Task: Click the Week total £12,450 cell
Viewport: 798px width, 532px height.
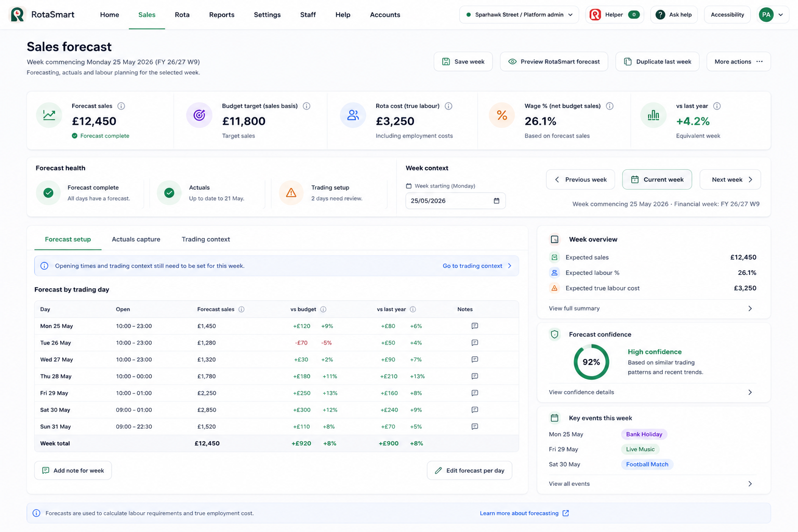Action: coord(207,444)
